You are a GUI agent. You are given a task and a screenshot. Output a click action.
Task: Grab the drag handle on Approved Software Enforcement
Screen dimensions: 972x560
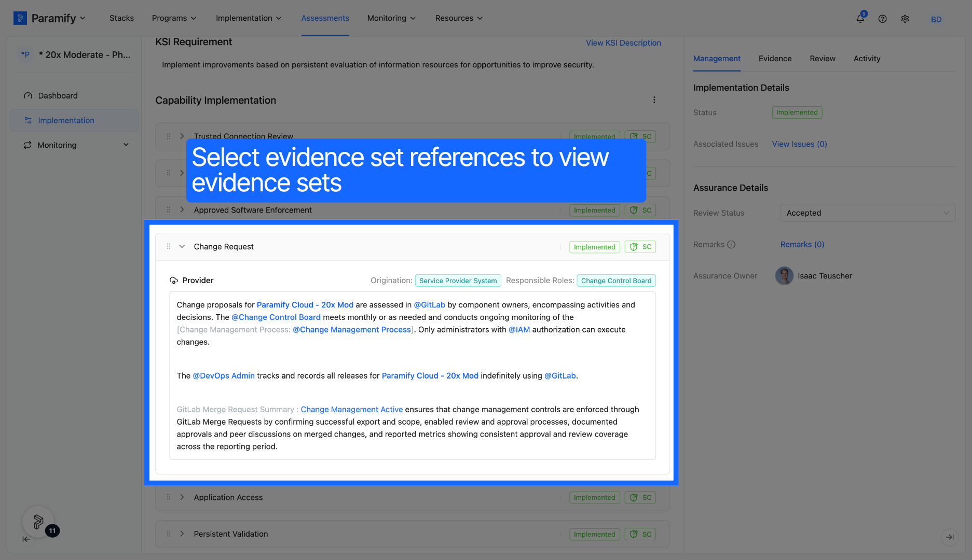tap(169, 210)
